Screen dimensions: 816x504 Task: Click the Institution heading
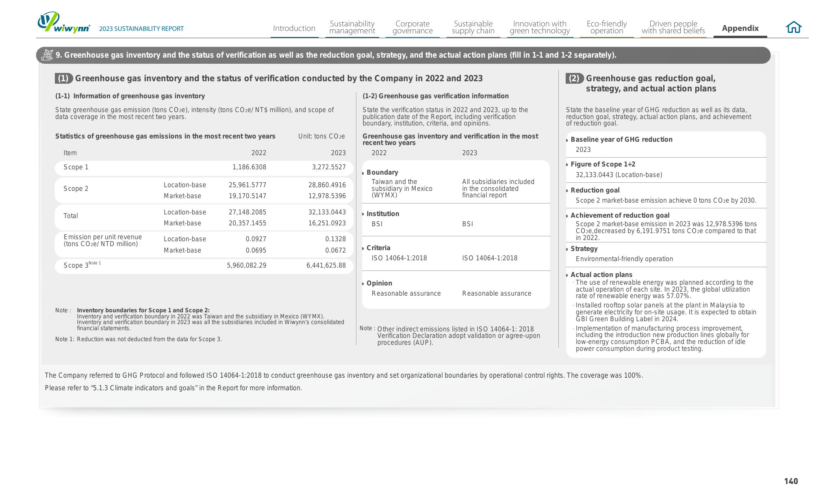(x=383, y=214)
